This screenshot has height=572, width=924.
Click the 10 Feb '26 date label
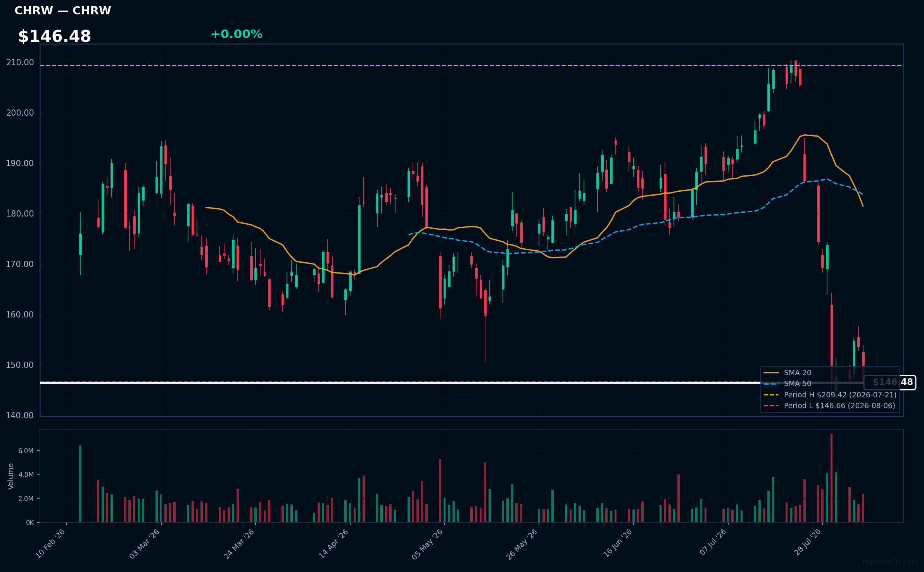50,544
